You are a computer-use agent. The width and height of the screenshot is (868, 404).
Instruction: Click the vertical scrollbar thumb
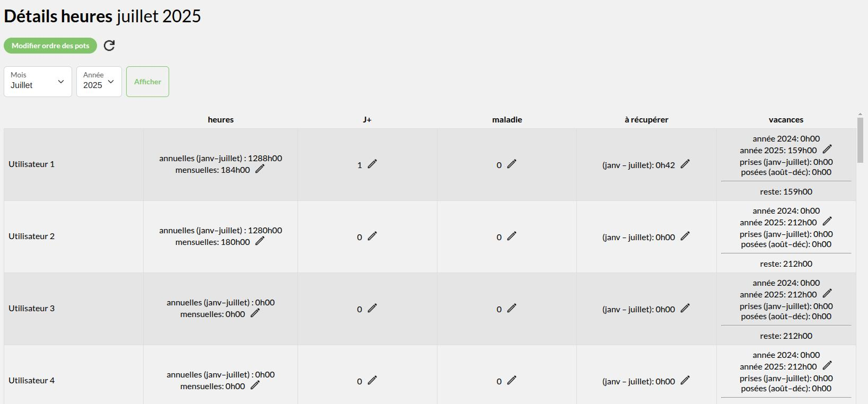[x=860, y=140]
